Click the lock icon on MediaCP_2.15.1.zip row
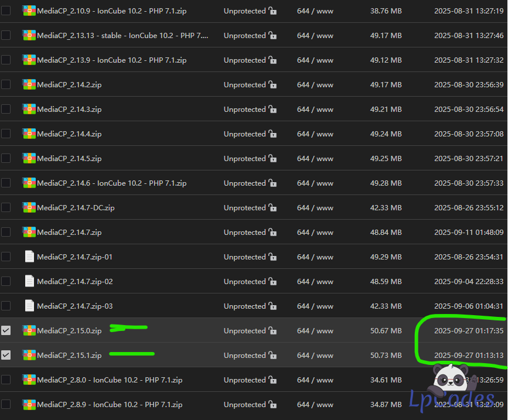The width and height of the screenshot is (508, 420). [x=272, y=356]
